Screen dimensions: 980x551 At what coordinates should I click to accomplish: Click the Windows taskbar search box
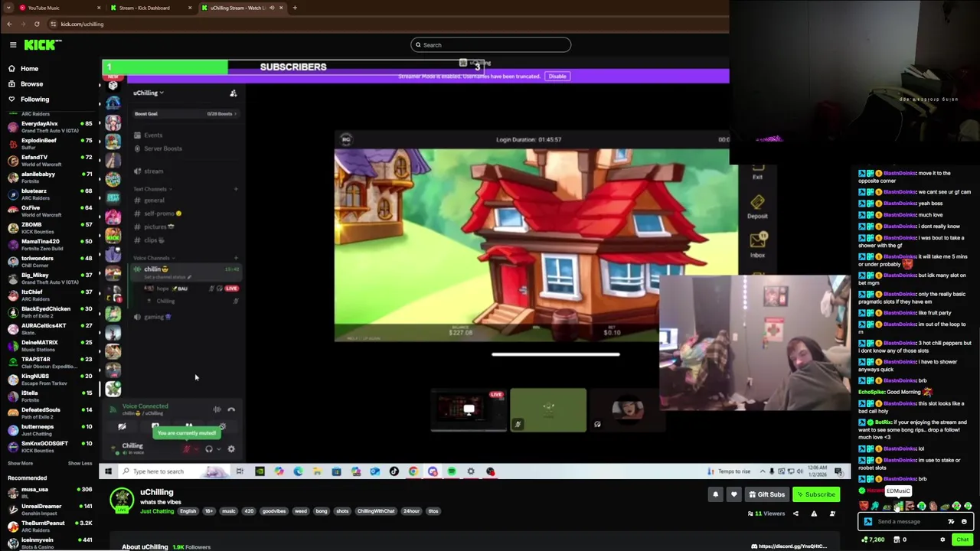[174, 471]
